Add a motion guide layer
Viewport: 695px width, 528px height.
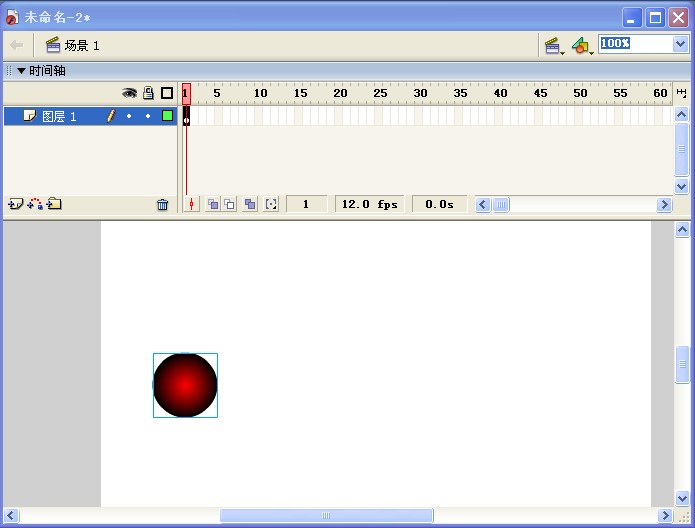click(35, 204)
